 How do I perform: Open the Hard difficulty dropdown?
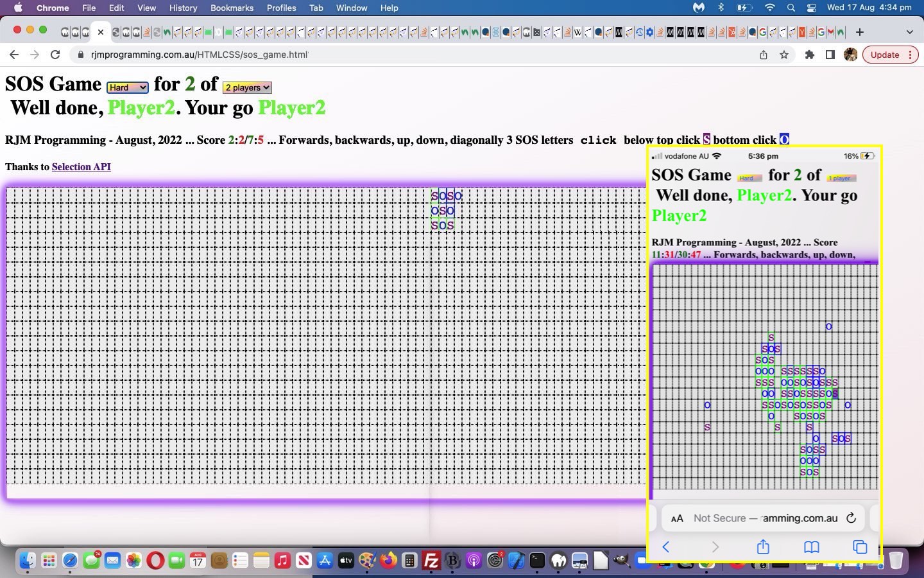[128, 87]
